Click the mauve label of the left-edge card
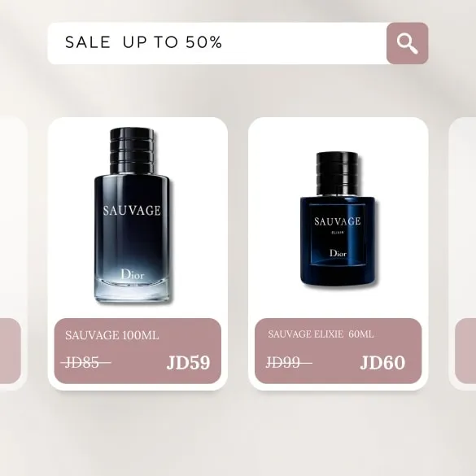The image size is (476, 476). click(x=11, y=351)
